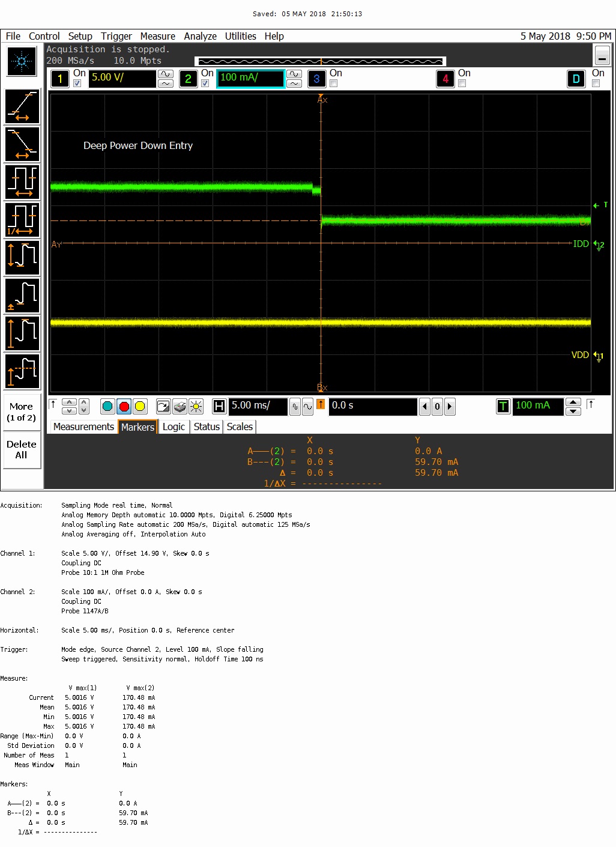Move horizontal position right with arrow
This screenshot has width=616, height=847.
point(450,407)
